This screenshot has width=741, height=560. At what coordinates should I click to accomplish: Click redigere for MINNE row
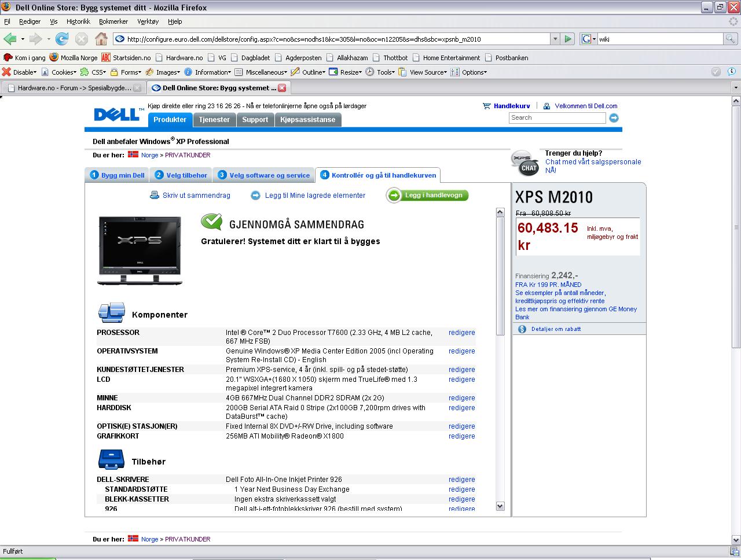tap(461, 398)
